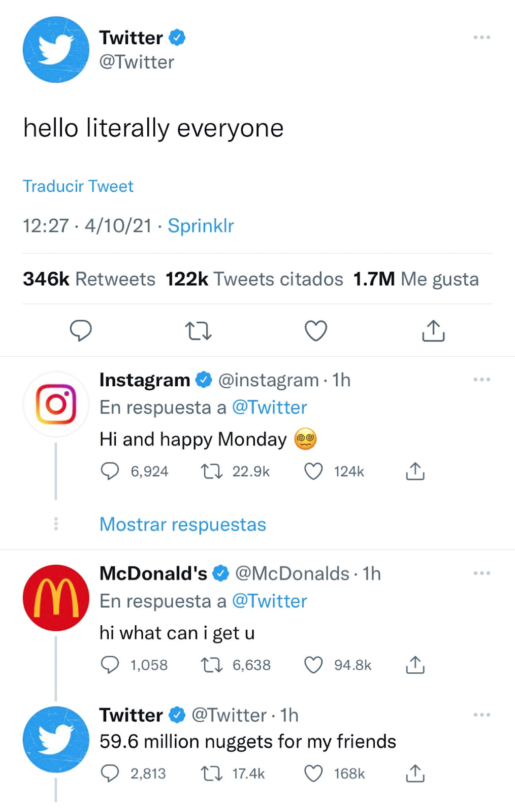
Task: Reply to the main Twitter tweet
Action: 80,330
